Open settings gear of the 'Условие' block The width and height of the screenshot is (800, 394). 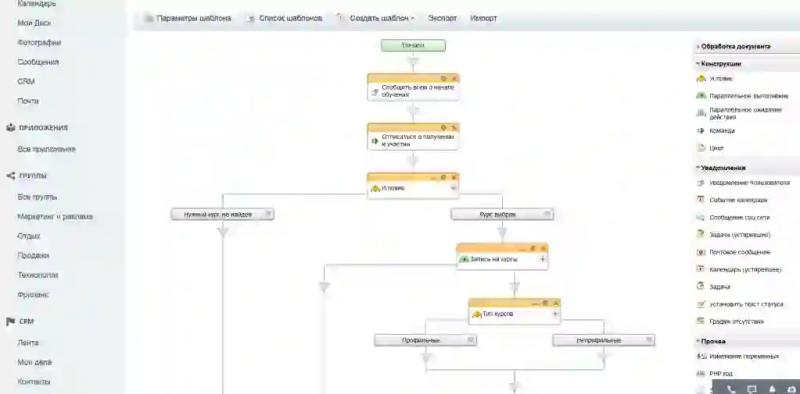[443, 177]
